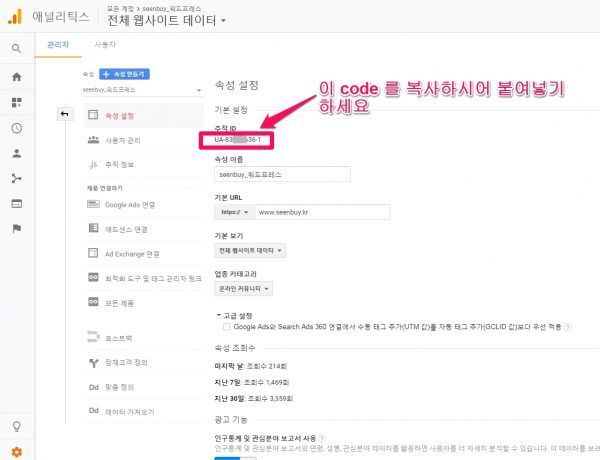This screenshot has width=600, height=460.
Task: Click the www.seenbuy.kr URL field
Action: pos(323,212)
